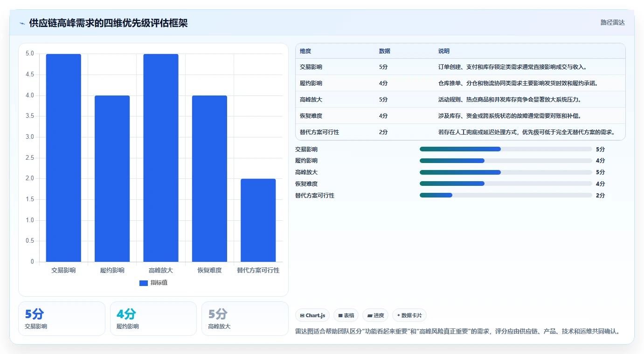Select the 进度 chip
644x354 pixels.
click(375, 315)
